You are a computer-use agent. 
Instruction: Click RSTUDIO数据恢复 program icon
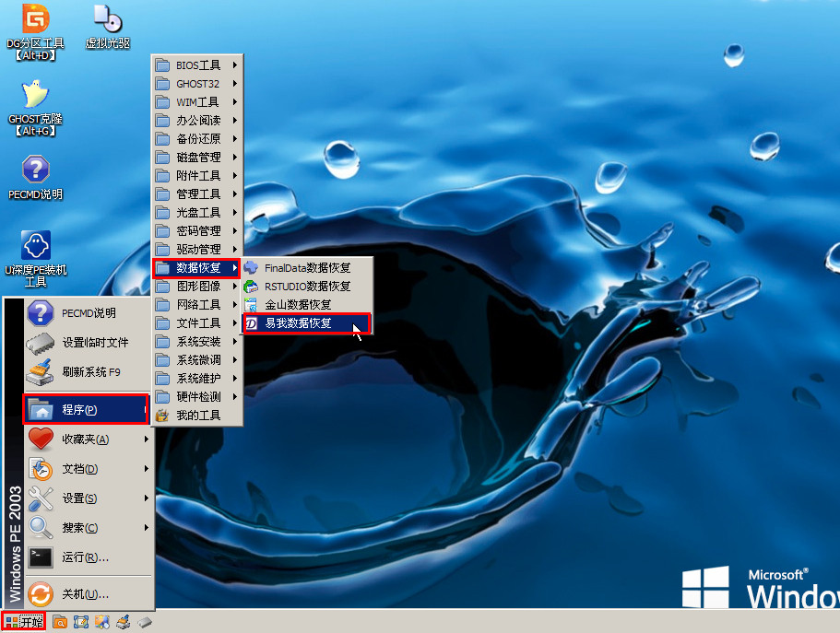251,287
